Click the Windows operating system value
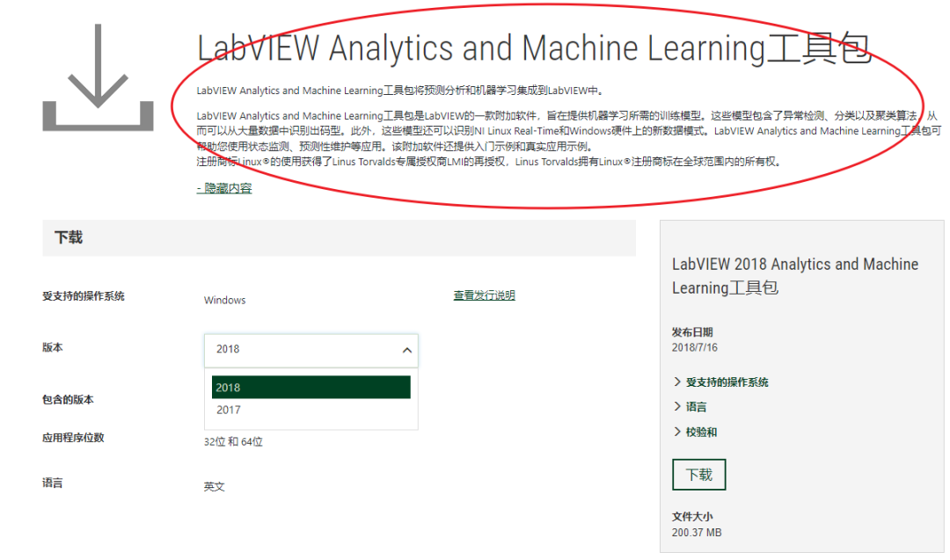 [224, 300]
